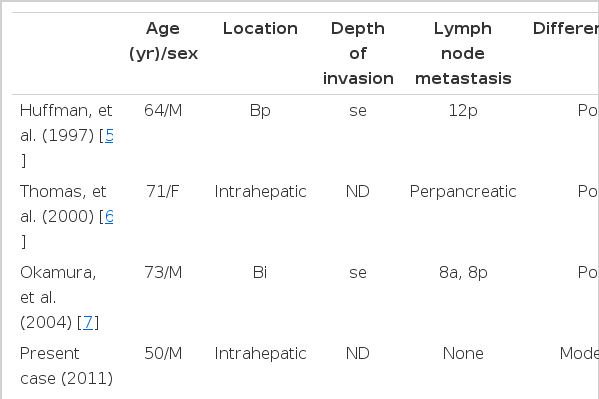Select the Bp location cell
The height and width of the screenshot is (399, 599).
coord(260,110)
